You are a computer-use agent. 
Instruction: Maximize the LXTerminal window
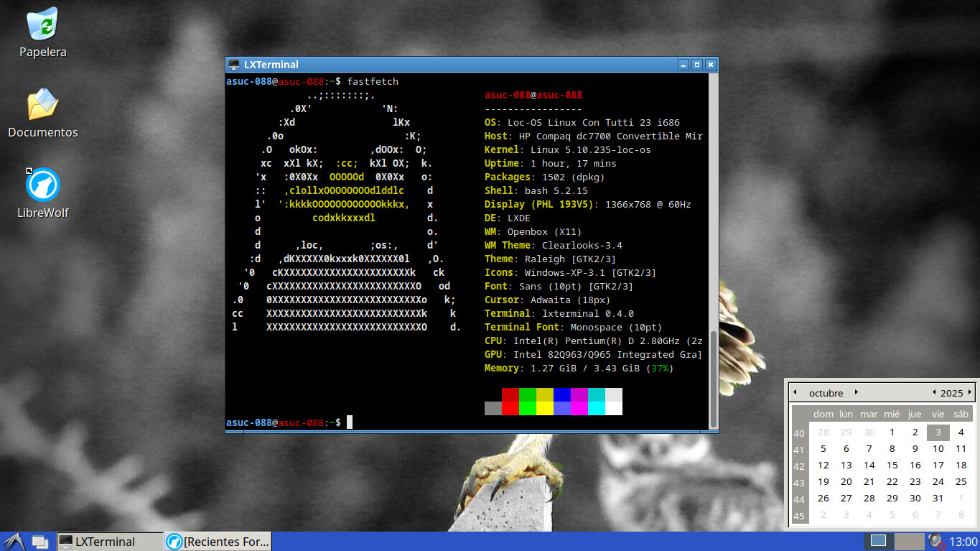tap(697, 65)
